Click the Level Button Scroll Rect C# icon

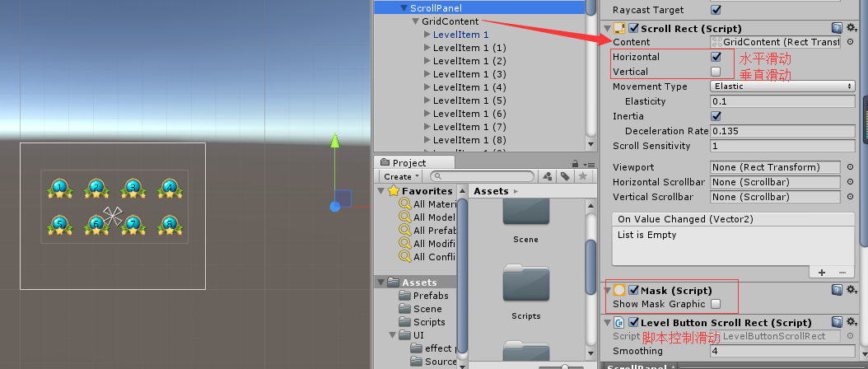coord(619,322)
